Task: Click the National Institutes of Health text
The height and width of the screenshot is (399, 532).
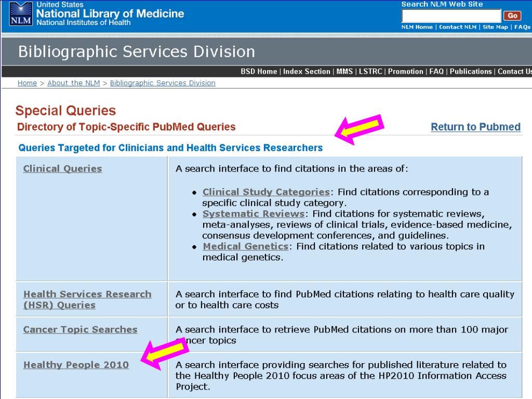Action: pyautogui.click(x=84, y=23)
